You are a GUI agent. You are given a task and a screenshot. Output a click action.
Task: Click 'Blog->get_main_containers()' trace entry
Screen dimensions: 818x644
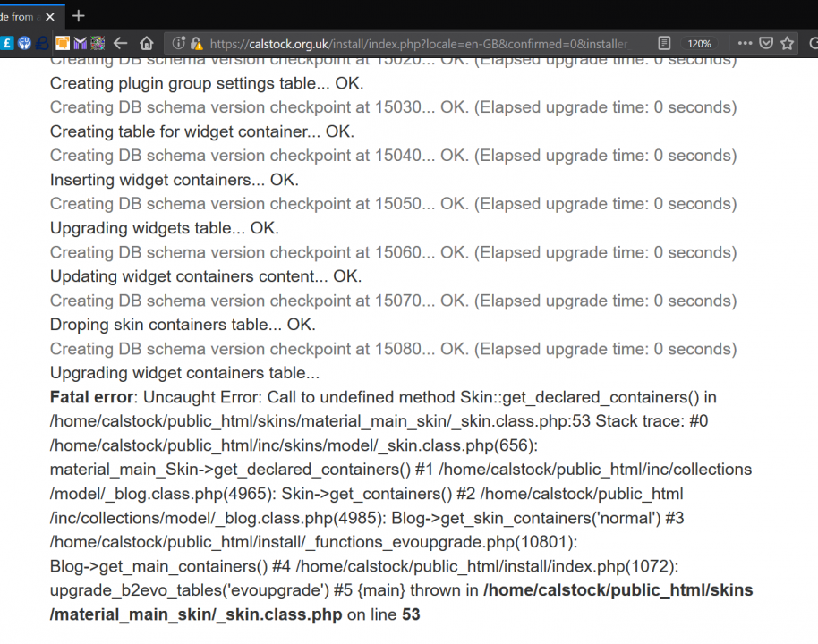click(x=158, y=566)
